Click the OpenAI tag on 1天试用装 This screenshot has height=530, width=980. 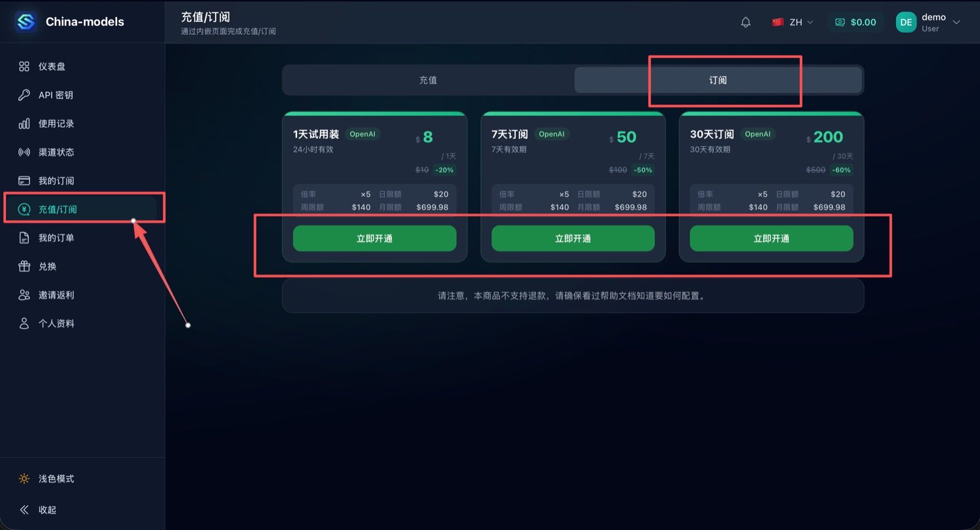(363, 134)
